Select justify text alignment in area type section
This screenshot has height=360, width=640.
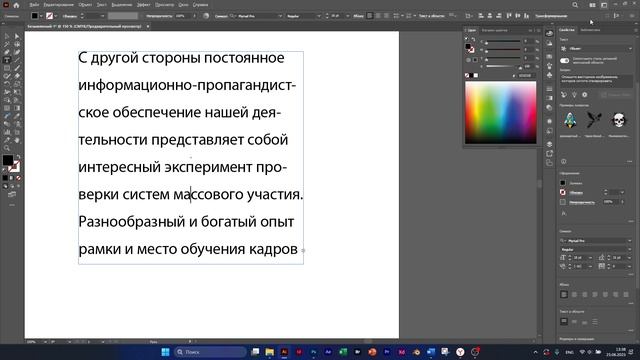pyautogui.click(x=595, y=322)
